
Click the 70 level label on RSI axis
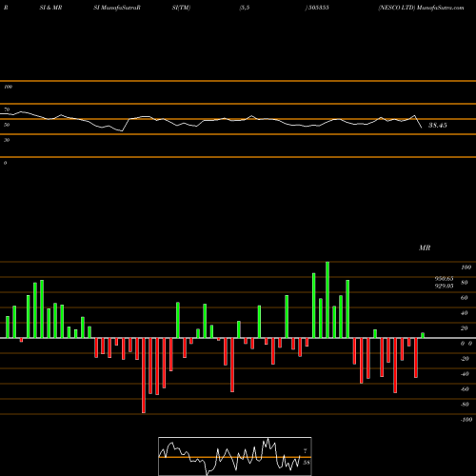pos(7,109)
